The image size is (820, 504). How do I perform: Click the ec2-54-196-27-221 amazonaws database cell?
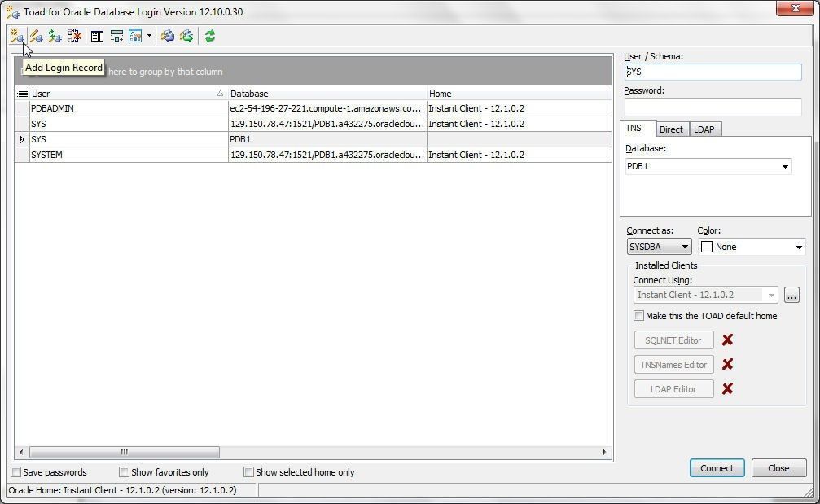point(327,108)
